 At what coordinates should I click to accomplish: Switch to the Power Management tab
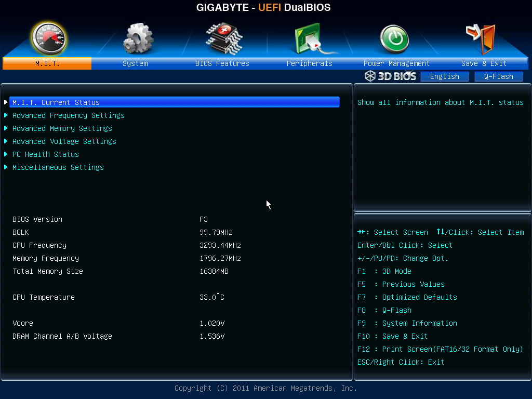(396, 63)
